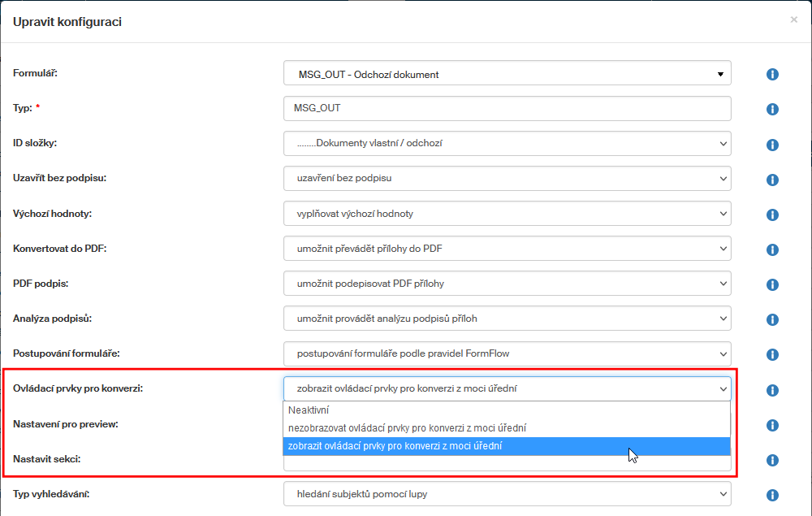The width and height of the screenshot is (812, 516).
Task: Open the Konvertovat do PDF dropdown
Action: pyautogui.click(x=508, y=248)
